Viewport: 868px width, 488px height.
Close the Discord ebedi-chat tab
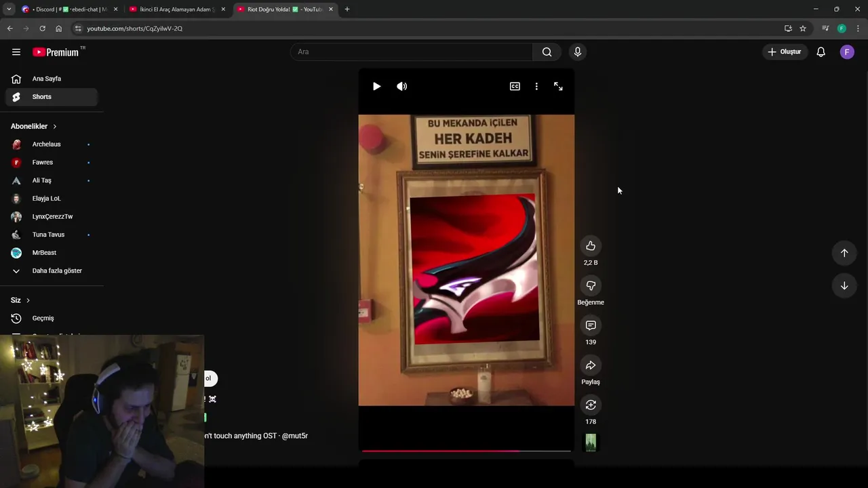point(115,9)
